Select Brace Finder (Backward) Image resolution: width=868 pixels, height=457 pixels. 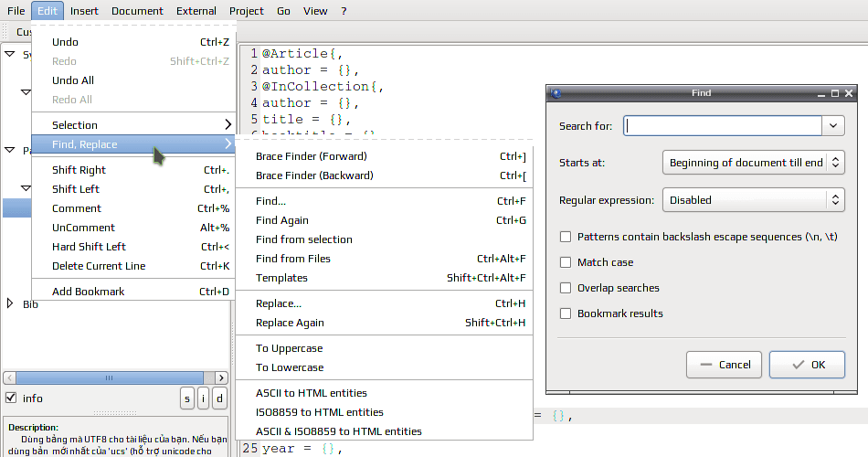(384, 175)
